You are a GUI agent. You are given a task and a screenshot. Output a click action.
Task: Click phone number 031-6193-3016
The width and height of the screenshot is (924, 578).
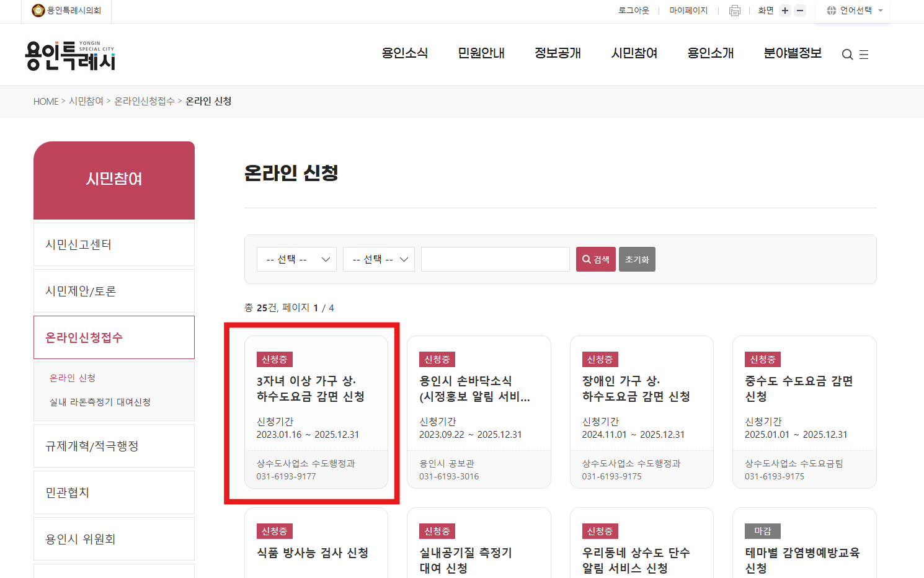pyautogui.click(x=449, y=476)
